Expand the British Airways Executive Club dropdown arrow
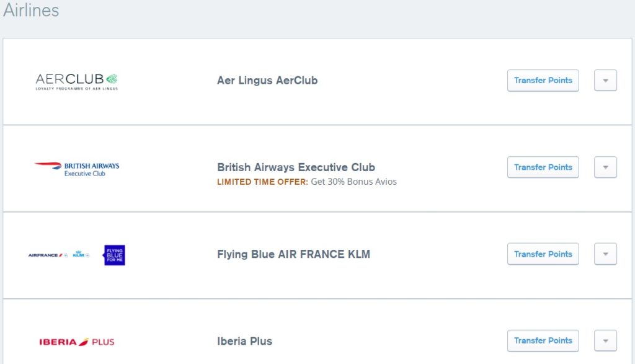Viewport: 635px width, 364px height. [x=605, y=167]
